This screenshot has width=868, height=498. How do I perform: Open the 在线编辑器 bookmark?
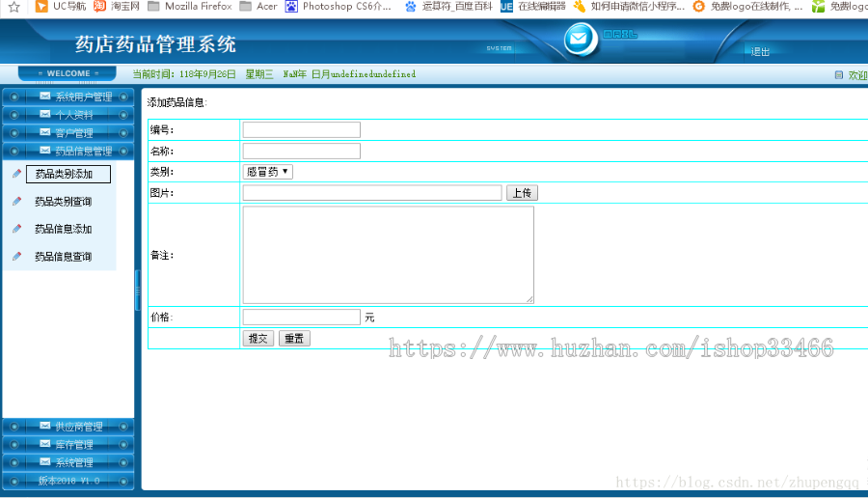pos(533,6)
